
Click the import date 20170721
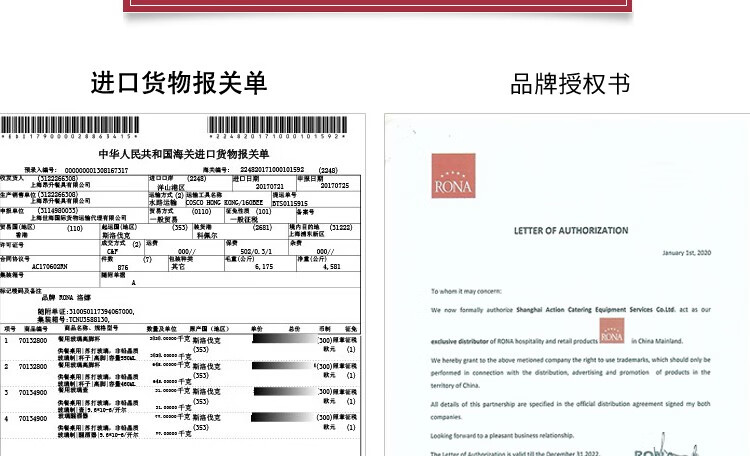(269, 186)
